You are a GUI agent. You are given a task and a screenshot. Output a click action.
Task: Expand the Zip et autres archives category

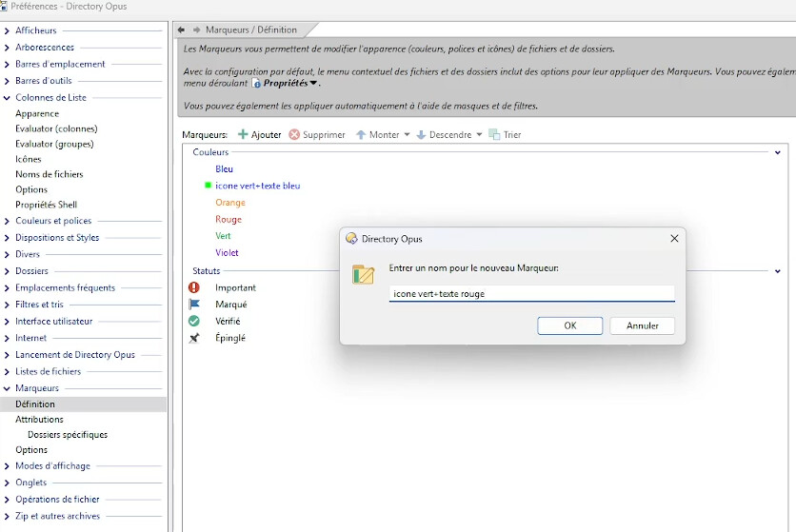coord(7,516)
